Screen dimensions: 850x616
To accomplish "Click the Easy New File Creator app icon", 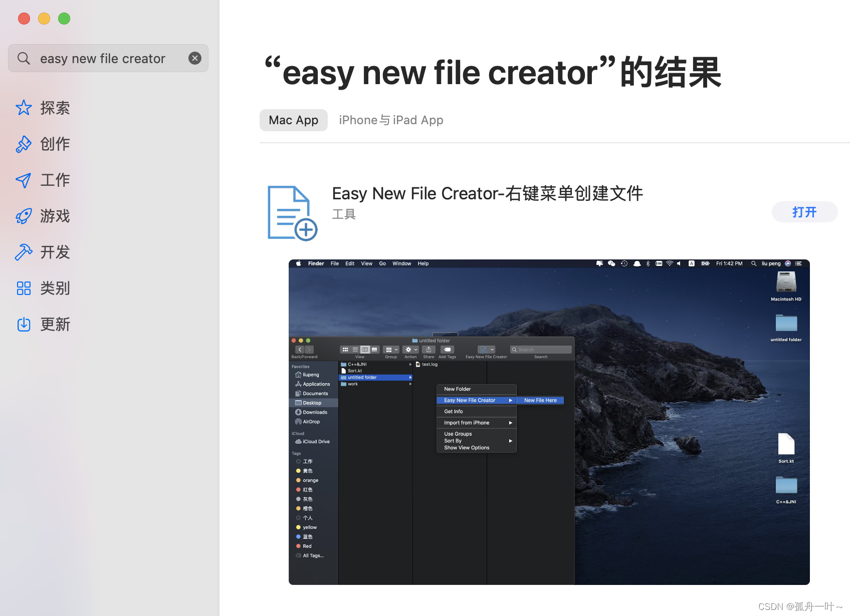I will click(x=293, y=213).
